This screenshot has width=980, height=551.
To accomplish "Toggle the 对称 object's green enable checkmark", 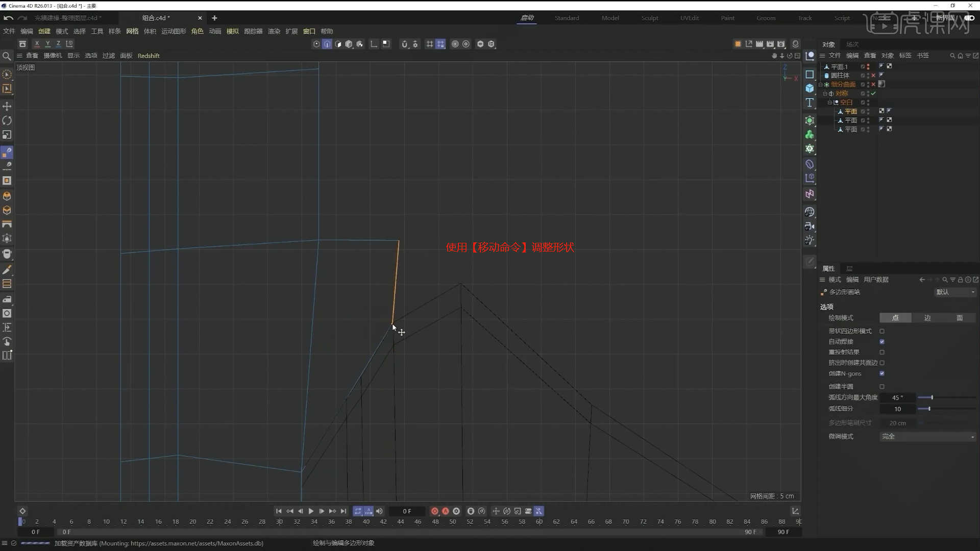I will (873, 93).
